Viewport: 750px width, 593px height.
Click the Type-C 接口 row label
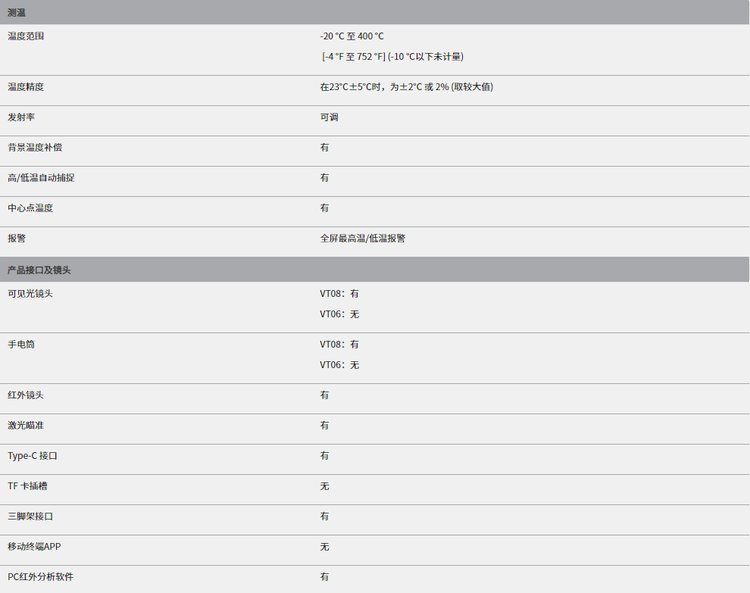tap(33, 455)
